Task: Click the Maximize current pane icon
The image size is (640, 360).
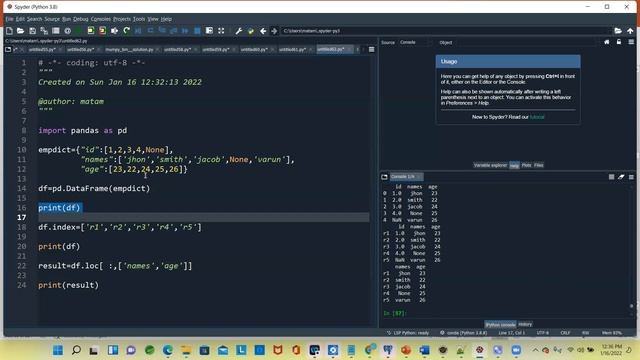Action: [x=209, y=31]
